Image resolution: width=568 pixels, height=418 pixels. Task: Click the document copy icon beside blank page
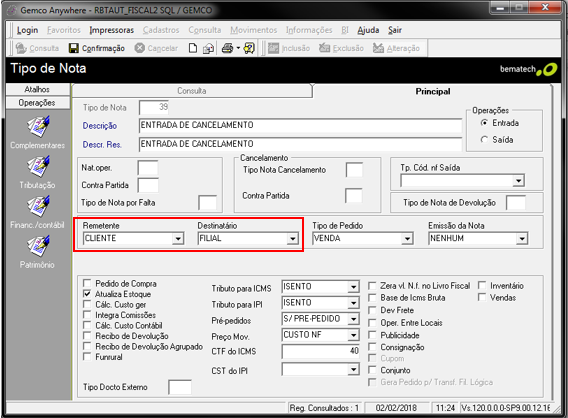point(208,48)
